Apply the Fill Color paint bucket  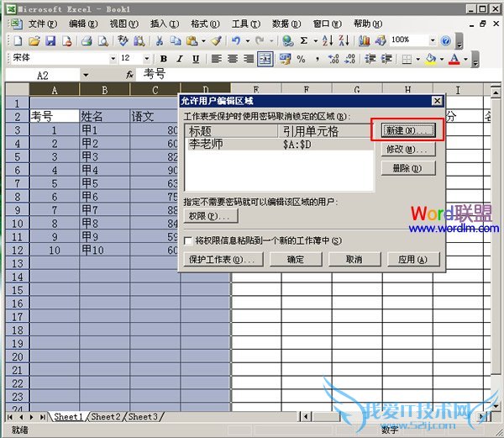(x=431, y=59)
